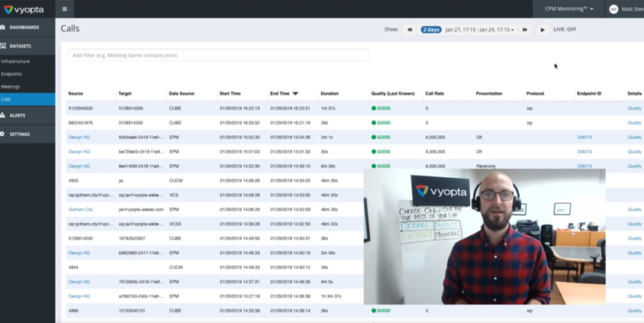The height and width of the screenshot is (323, 644).
Task: Select source cell 4920
Action: point(73,180)
